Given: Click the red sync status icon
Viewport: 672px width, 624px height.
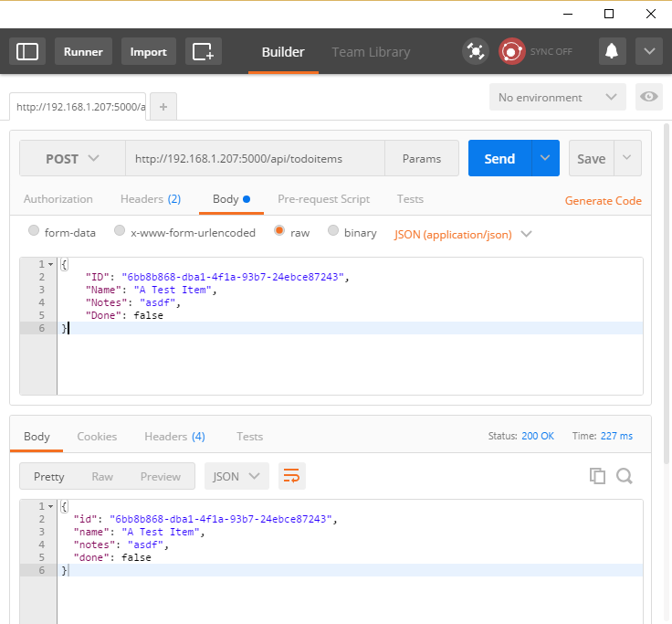Looking at the screenshot, I should [511, 51].
